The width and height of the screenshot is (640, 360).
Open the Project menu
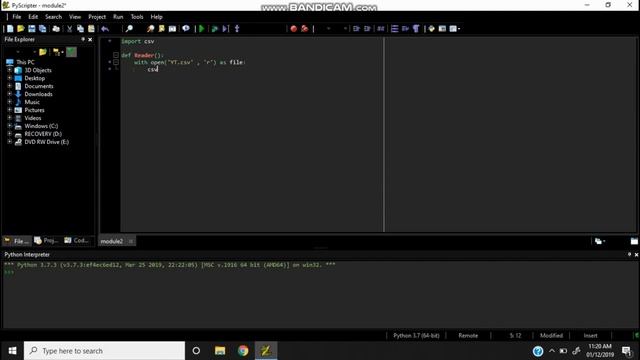[x=97, y=17]
